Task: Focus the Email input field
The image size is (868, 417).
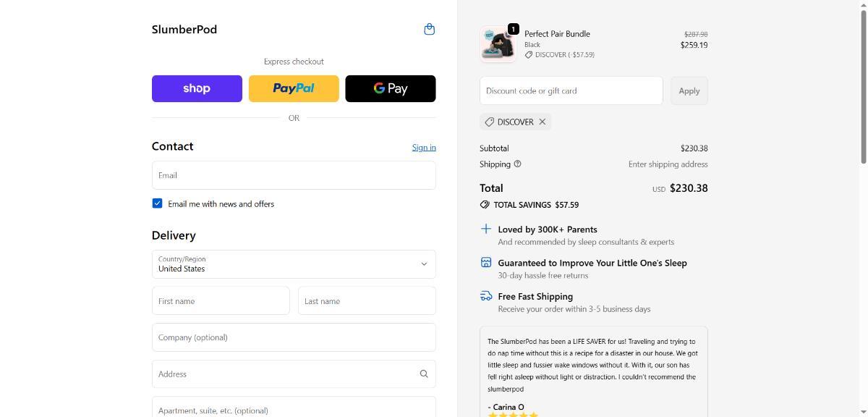Action: pos(294,175)
